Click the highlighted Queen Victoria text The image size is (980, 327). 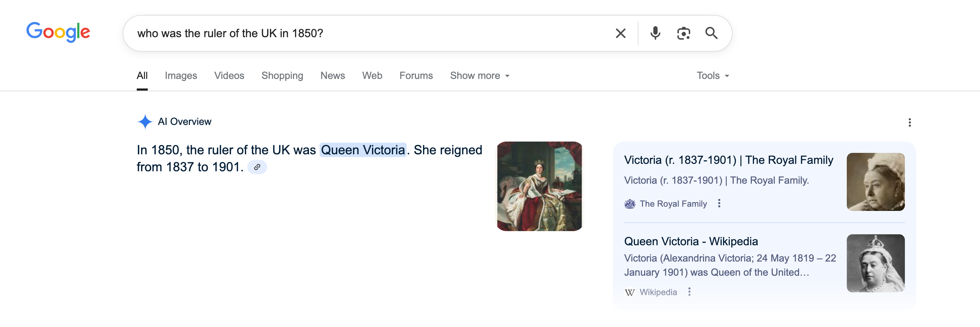[x=363, y=150]
